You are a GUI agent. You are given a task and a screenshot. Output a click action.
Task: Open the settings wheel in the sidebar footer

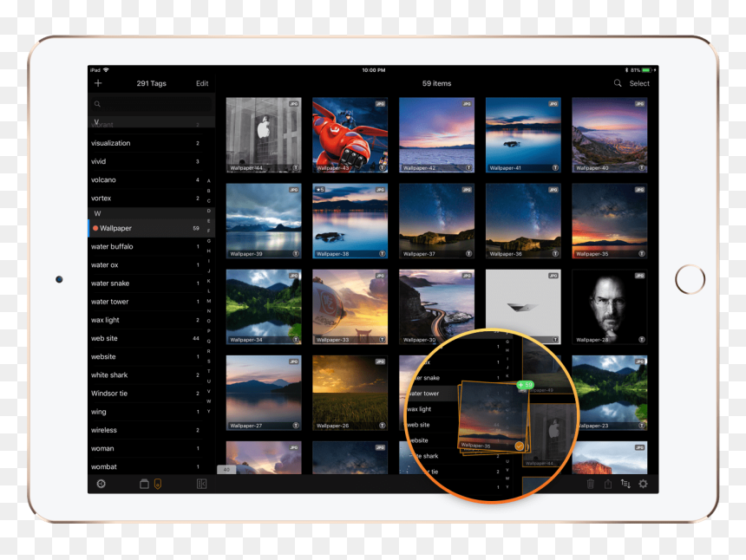click(101, 484)
